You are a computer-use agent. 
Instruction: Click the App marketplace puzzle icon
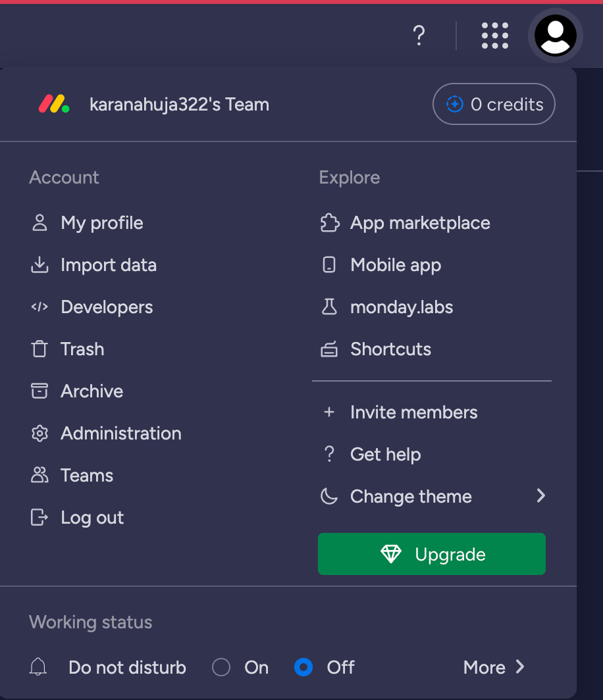tap(330, 223)
